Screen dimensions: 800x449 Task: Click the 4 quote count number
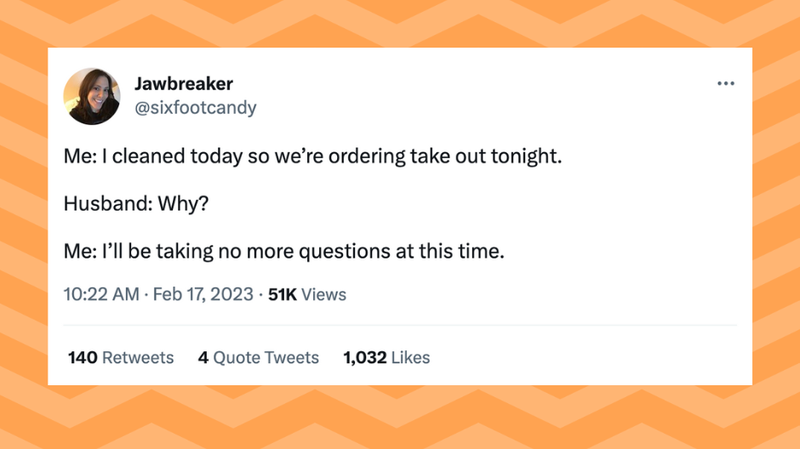click(203, 358)
